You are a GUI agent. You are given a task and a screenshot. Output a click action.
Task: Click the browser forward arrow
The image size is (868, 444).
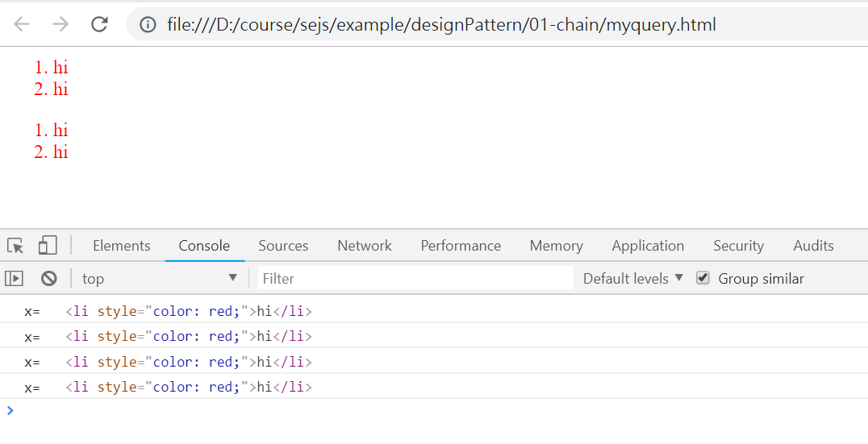click(61, 24)
